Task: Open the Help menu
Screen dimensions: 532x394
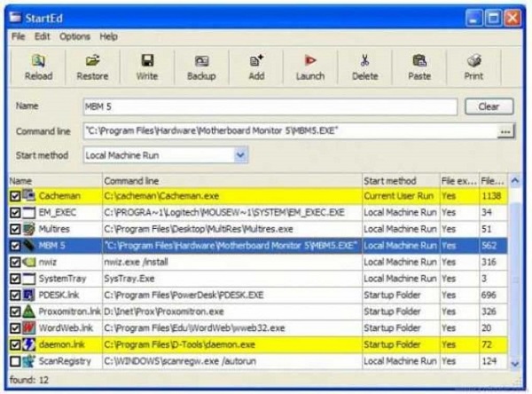Action: (108, 36)
